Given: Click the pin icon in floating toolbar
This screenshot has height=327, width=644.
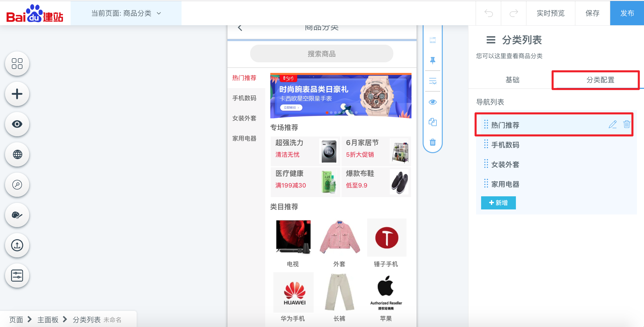Looking at the screenshot, I should coord(433,61).
